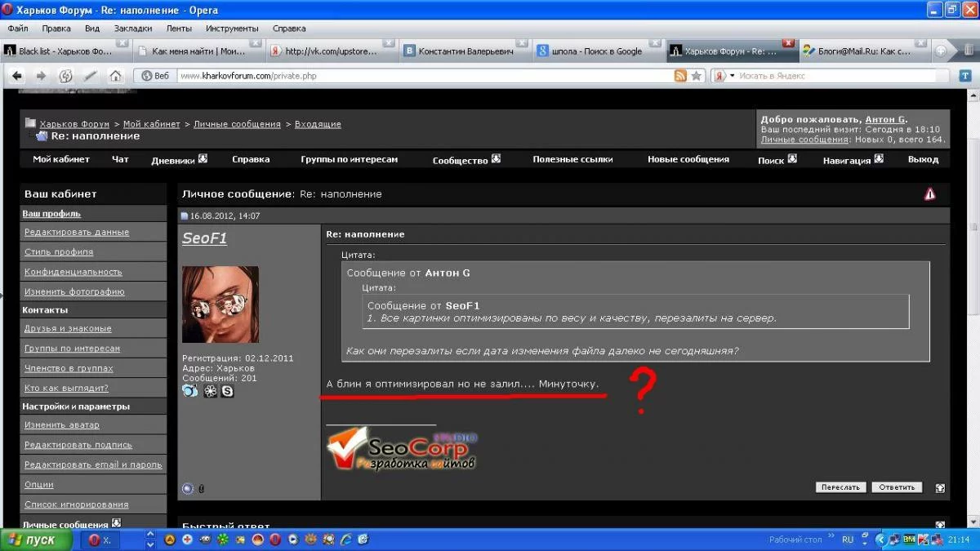This screenshot has height=551, width=980.
Task: Click the report message warning triangle icon
Action: point(929,194)
